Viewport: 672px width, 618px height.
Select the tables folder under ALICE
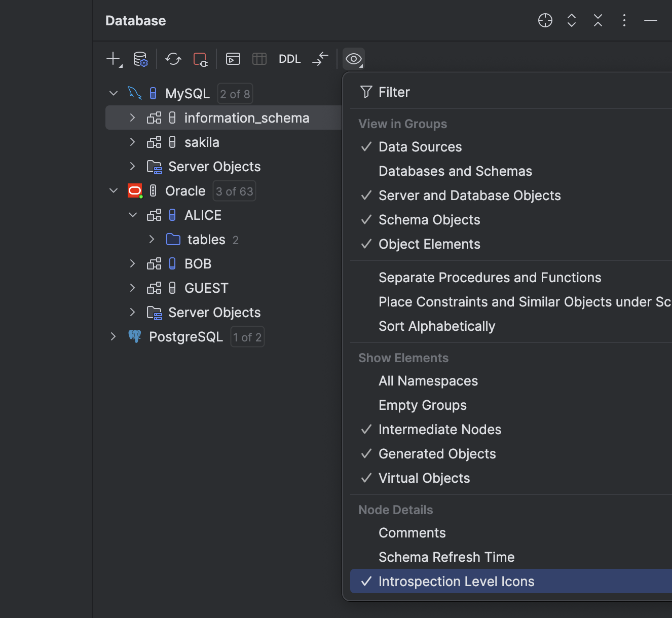206,239
